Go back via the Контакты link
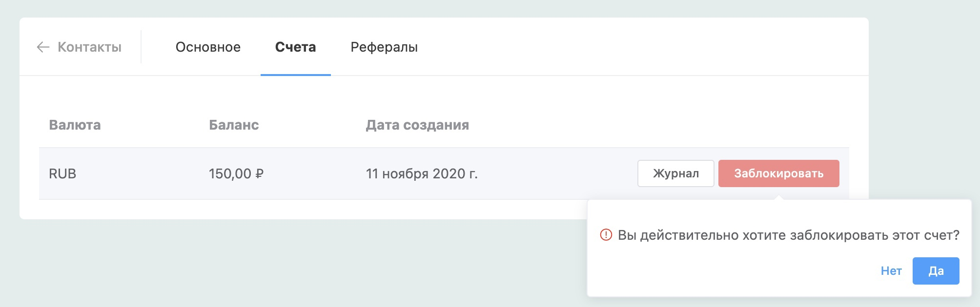 coord(89,47)
